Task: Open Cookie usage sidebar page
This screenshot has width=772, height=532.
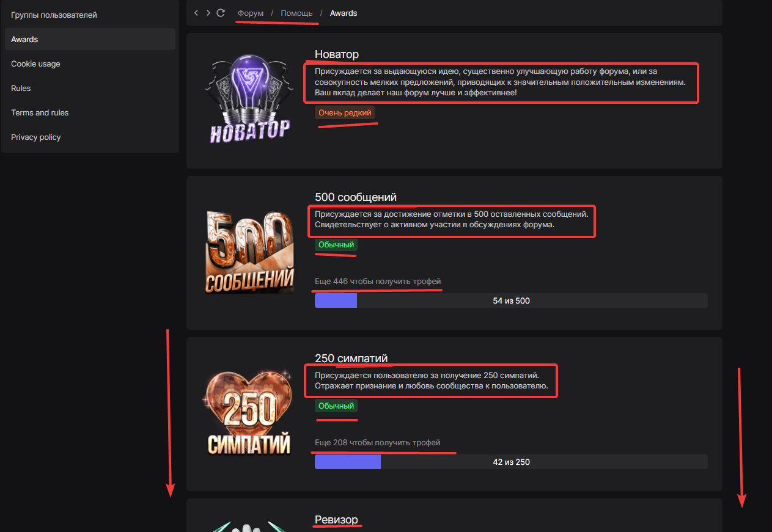Action: [89, 64]
